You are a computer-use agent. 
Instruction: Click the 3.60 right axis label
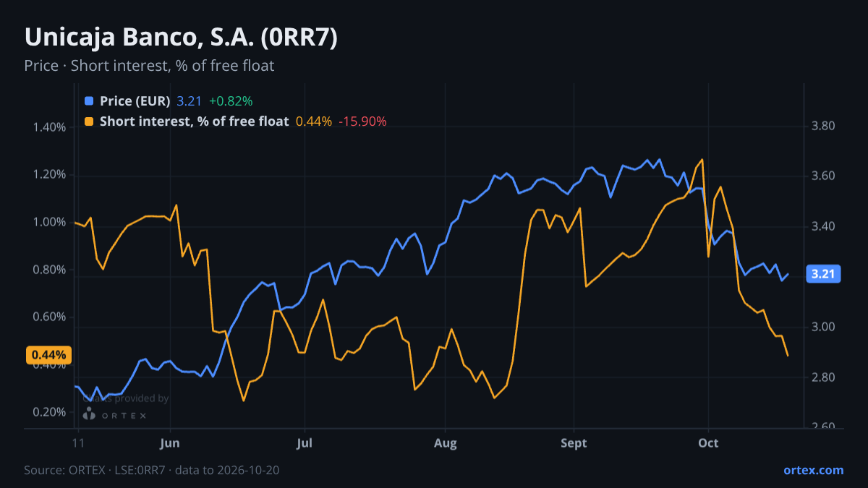point(824,176)
